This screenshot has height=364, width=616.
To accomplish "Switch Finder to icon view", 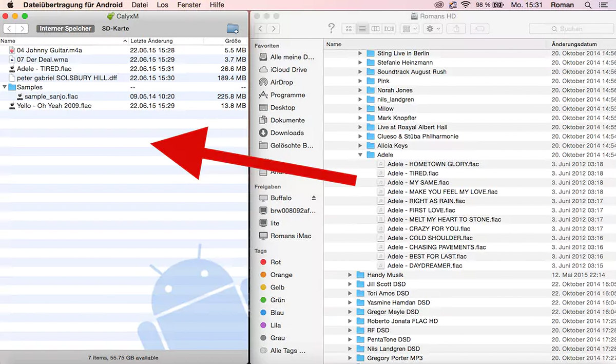I will pos(349,29).
